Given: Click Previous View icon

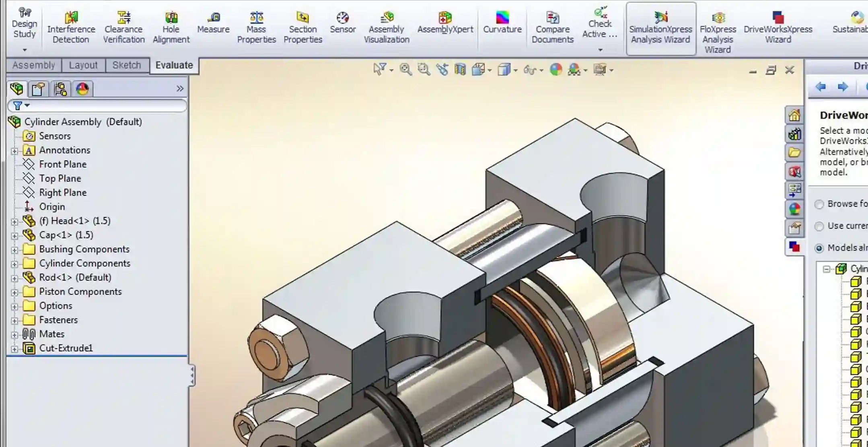Looking at the screenshot, I should tap(442, 70).
